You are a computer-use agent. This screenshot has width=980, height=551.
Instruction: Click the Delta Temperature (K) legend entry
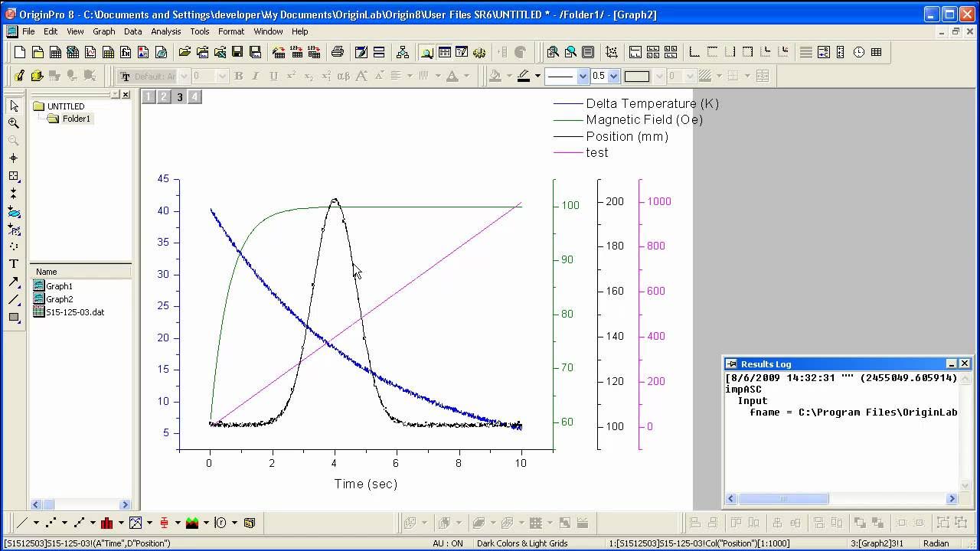[x=652, y=103]
